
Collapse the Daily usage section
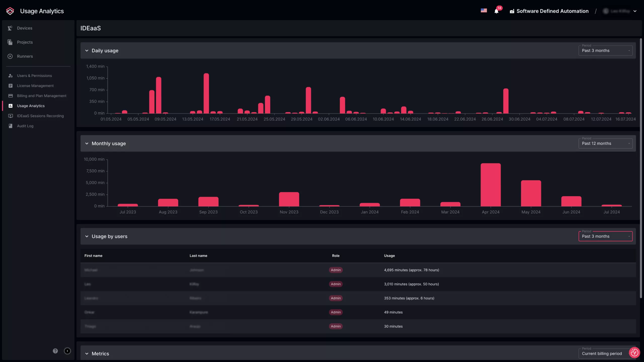coord(87,51)
